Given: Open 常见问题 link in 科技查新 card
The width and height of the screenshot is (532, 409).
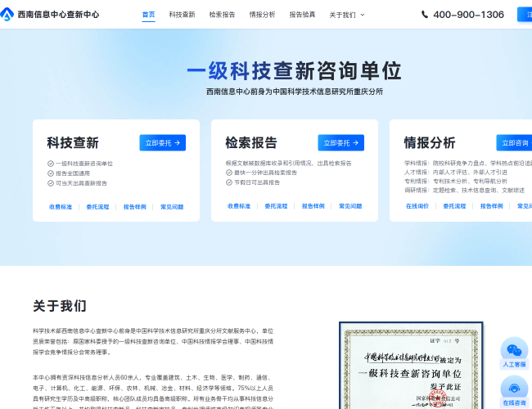Looking at the screenshot, I should pos(172,207).
